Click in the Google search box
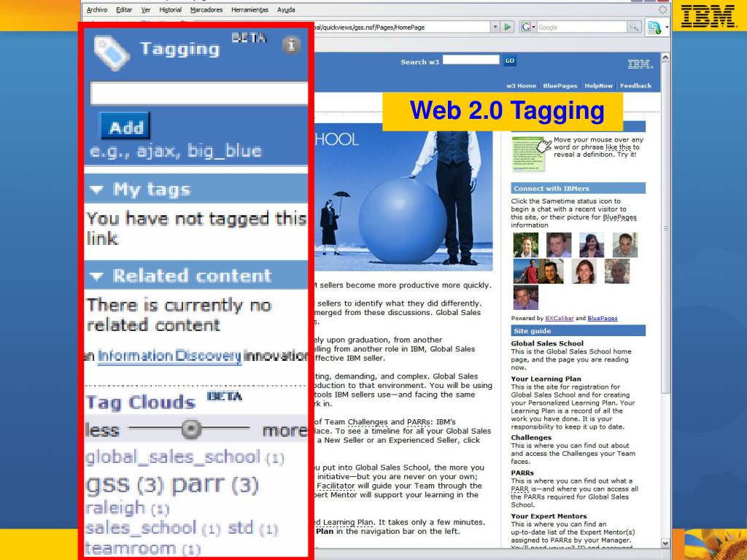The height and width of the screenshot is (560, 747). tap(581, 27)
